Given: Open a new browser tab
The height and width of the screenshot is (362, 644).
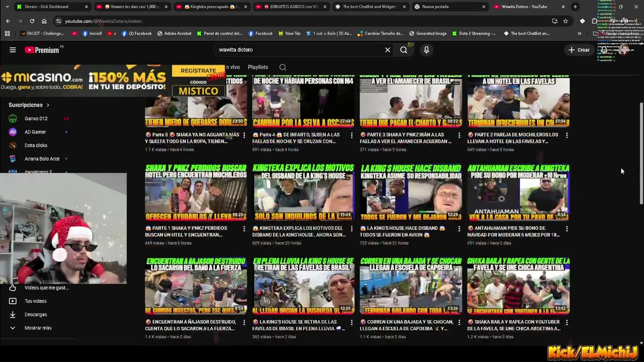Looking at the screenshot, I should tap(575, 7).
